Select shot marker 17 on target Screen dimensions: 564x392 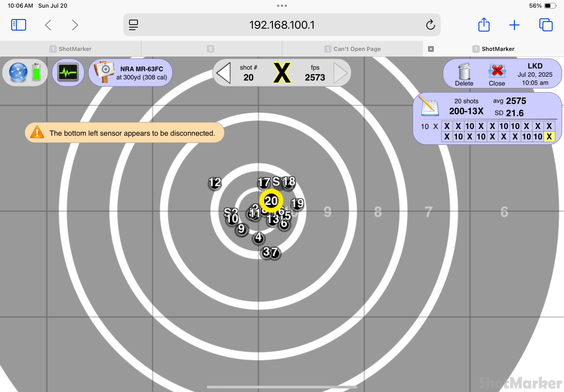point(263,182)
